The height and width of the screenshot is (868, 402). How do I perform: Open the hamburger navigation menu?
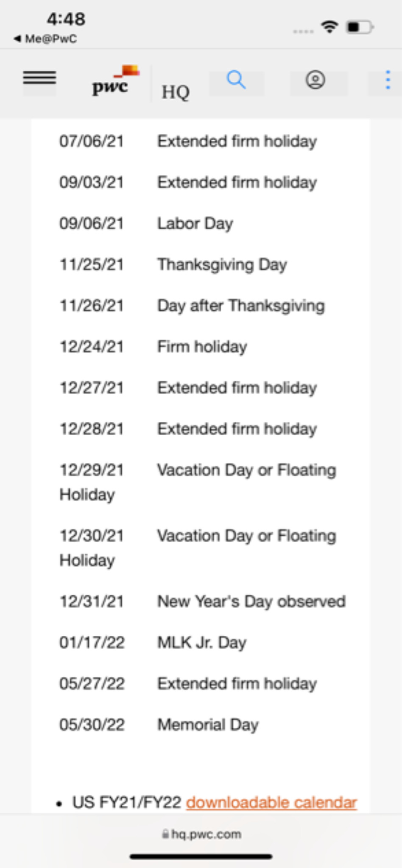coord(39,78)
